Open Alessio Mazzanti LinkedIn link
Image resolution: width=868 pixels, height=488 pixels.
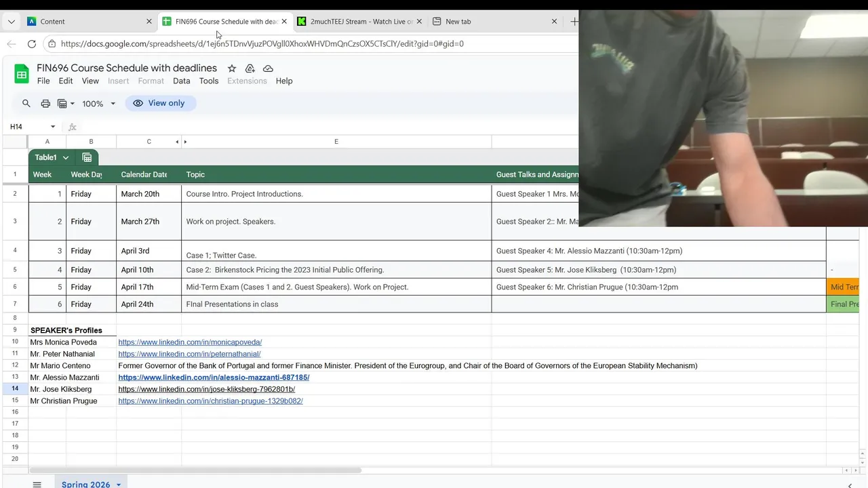214,378
